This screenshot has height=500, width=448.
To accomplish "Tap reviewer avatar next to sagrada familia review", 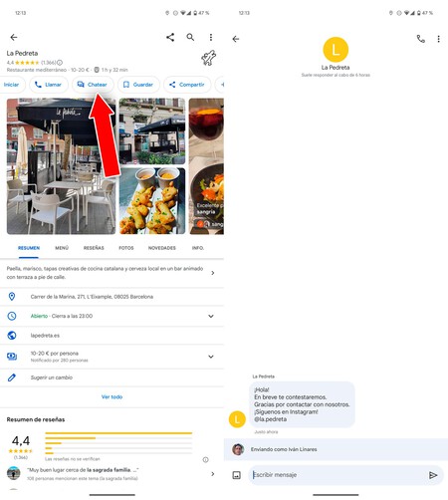I will click(x=14, y=473).
